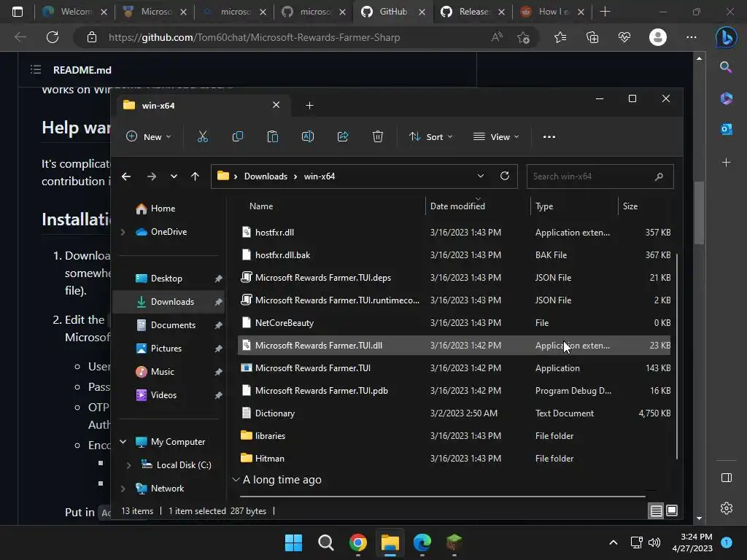Image resolution: width=747 pixels, height=560 pixels.
Task: Click the Edge page vertical scrollbar
Action: tap(699, 213)
